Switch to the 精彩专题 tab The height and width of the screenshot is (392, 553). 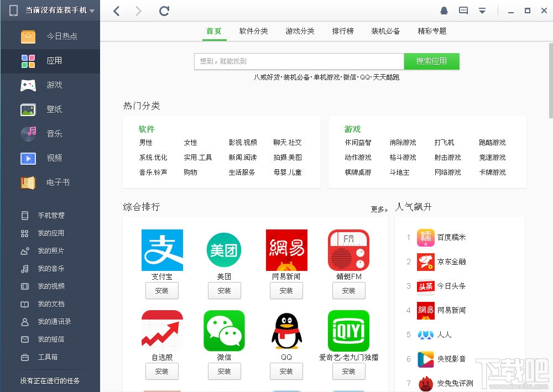click(432, 31)
